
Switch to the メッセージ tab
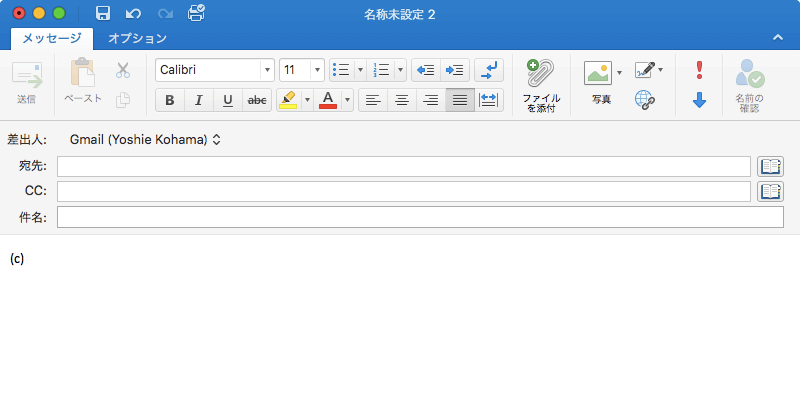point(52,38)
